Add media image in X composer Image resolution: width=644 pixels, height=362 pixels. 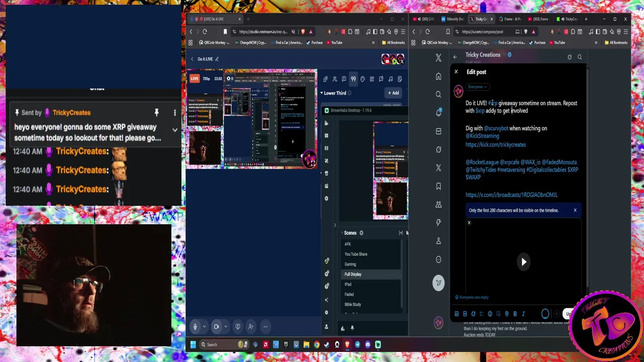(x=457, y=314)
